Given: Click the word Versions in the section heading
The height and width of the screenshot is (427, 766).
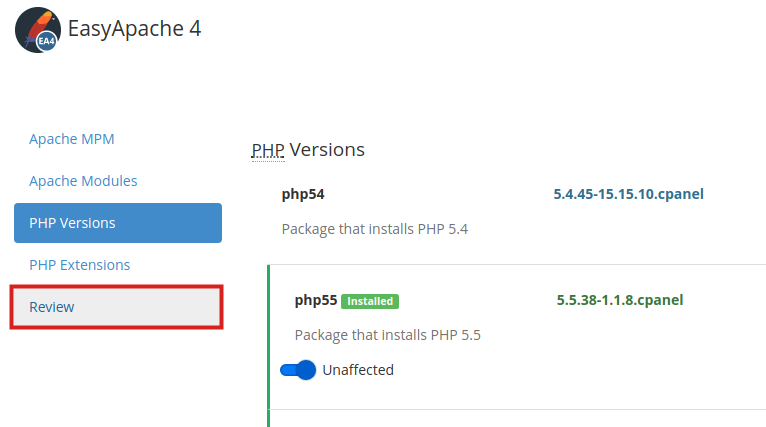Looking at the screenshot, I should pyautogui.click(x=327, y=150).
